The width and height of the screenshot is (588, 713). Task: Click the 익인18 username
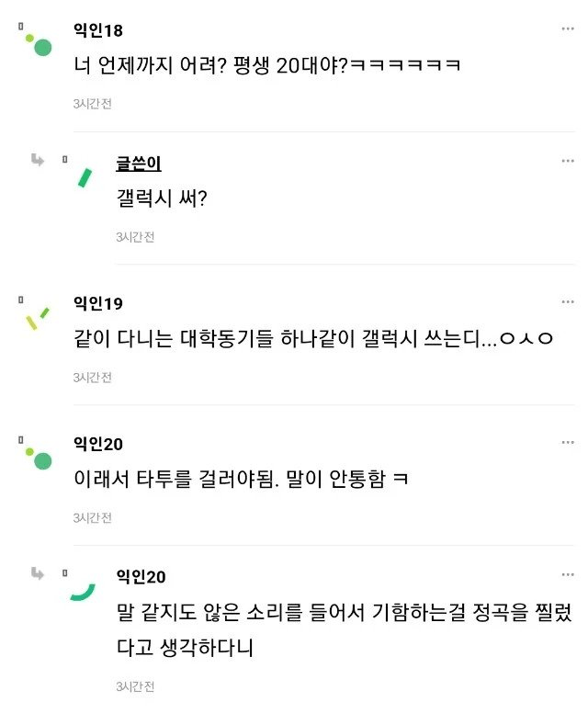tap(98, 30)
